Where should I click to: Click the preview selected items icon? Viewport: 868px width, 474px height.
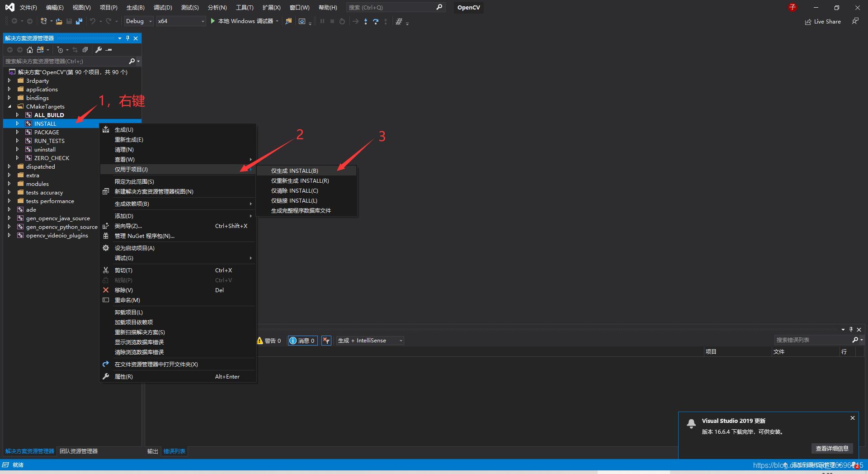coord(109,50)
